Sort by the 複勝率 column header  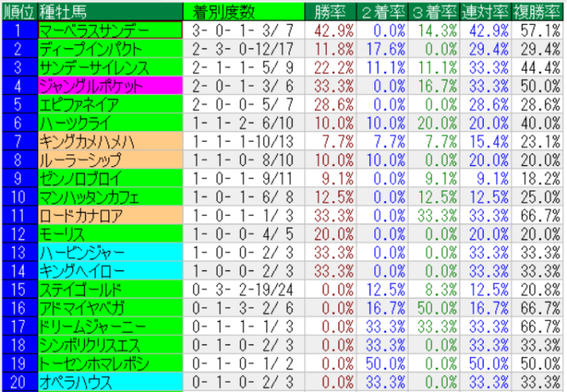coord(539,12)
